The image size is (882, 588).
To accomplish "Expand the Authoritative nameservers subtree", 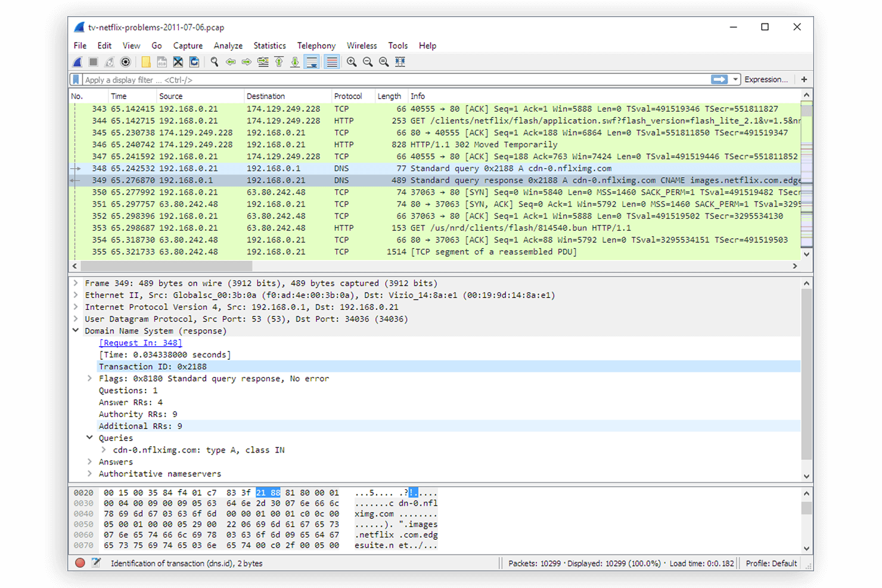I will pos(89,474).
